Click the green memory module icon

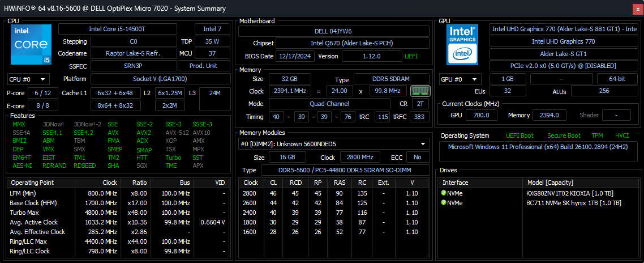point(420,91)
